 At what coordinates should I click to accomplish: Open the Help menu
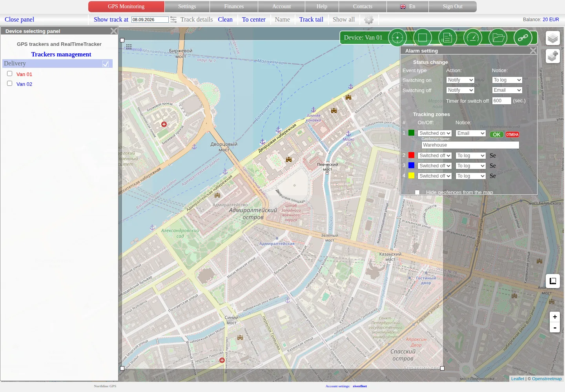322,7
